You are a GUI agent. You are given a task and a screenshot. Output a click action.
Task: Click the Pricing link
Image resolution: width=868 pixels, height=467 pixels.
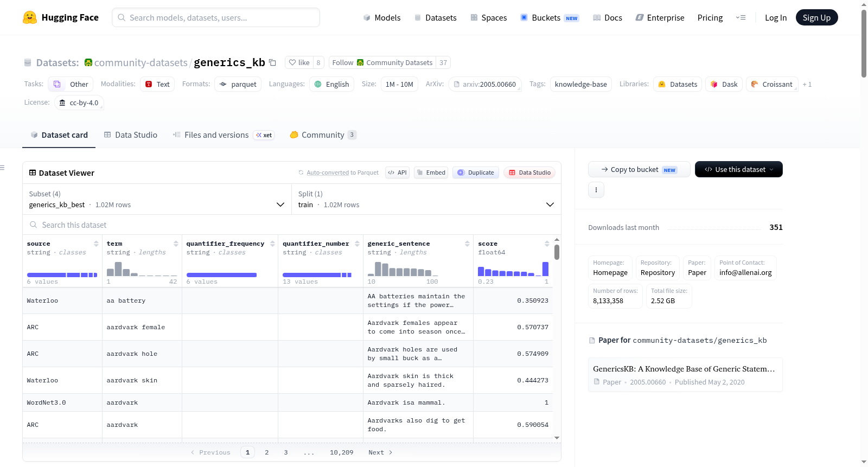710,17
